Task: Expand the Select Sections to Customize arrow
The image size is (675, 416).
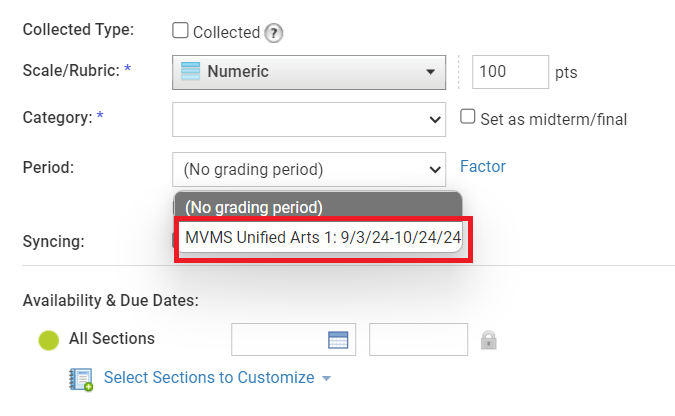Action: pyautogui.click(x=326, y=378)
